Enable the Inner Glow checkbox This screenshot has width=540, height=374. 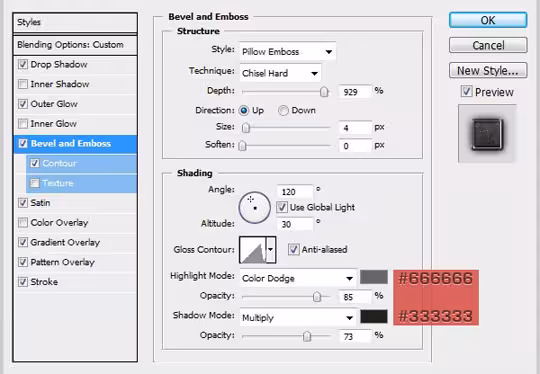coord(23,124)
